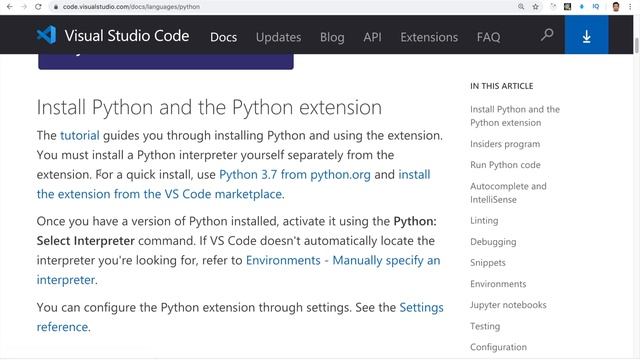Go back with the browser back arrow
The height and width of the screenshot is (360, 640).
click(x=10, y=7)
